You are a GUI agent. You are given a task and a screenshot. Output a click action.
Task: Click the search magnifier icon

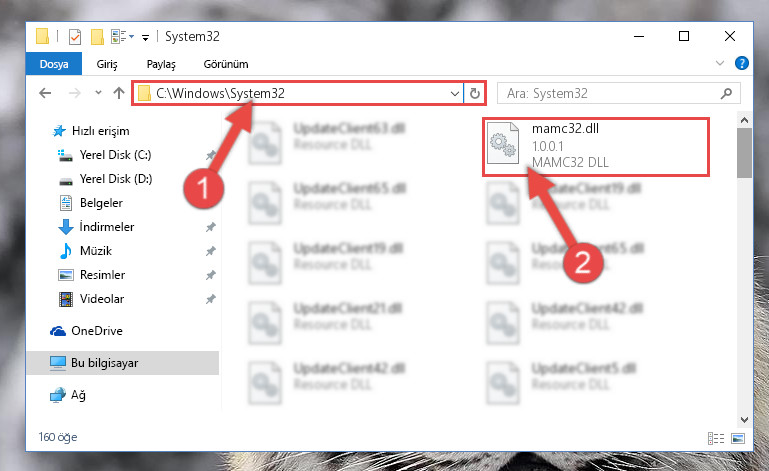click(726, 93)
